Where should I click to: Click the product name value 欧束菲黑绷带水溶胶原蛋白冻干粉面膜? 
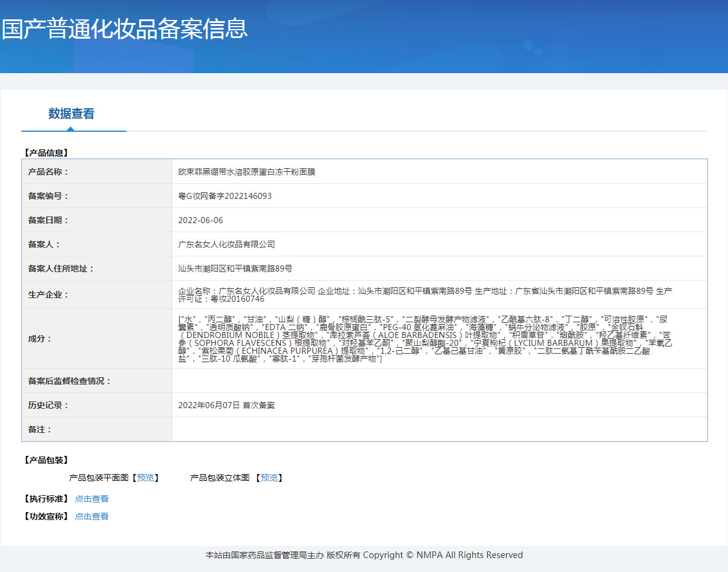pyautogui.click(x=246, y=172)
